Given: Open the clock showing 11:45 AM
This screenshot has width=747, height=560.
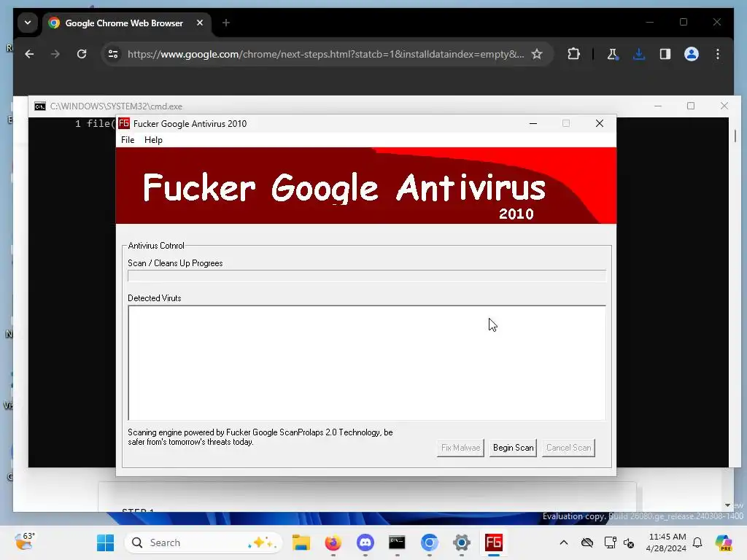Looking at the screenshot, I should [x=667, y=542].
